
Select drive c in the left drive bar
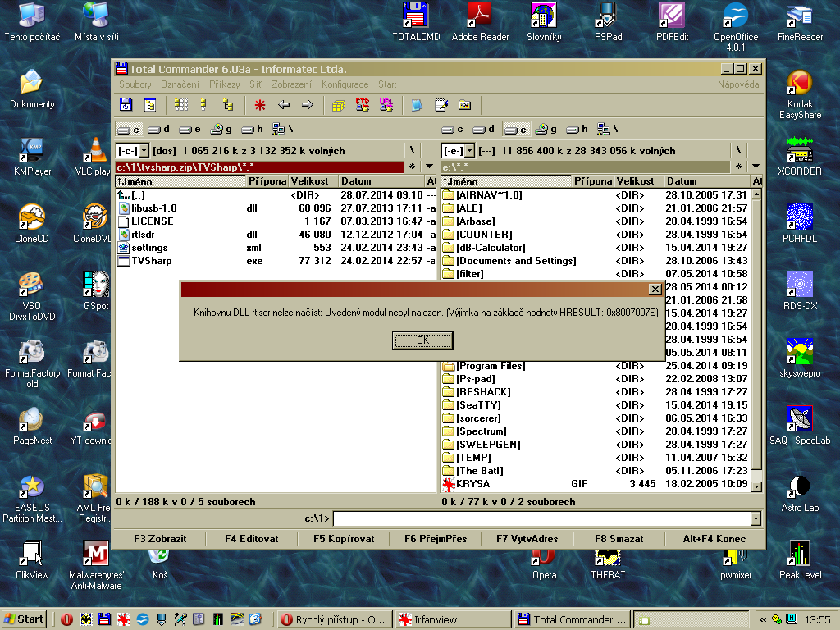[x=129, y=129]
